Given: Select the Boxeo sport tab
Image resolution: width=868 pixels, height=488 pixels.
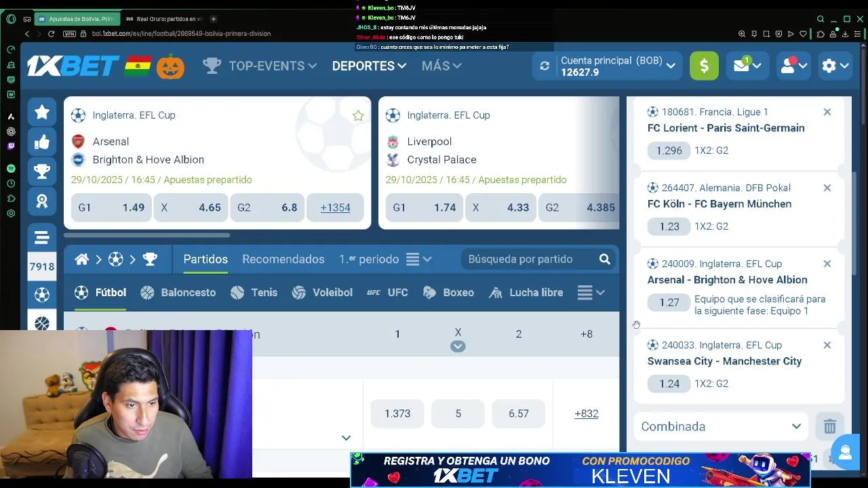Looking at the screenshot, I should (448, 292).
